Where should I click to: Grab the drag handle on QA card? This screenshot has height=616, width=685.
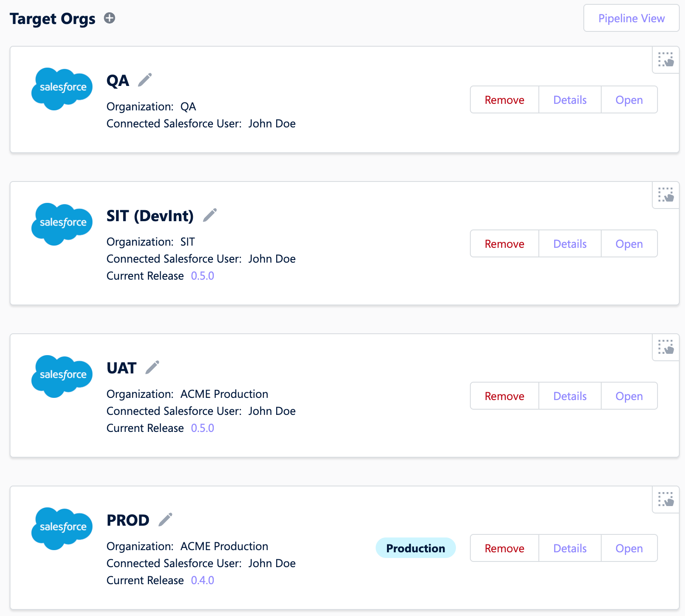point(666,60)
